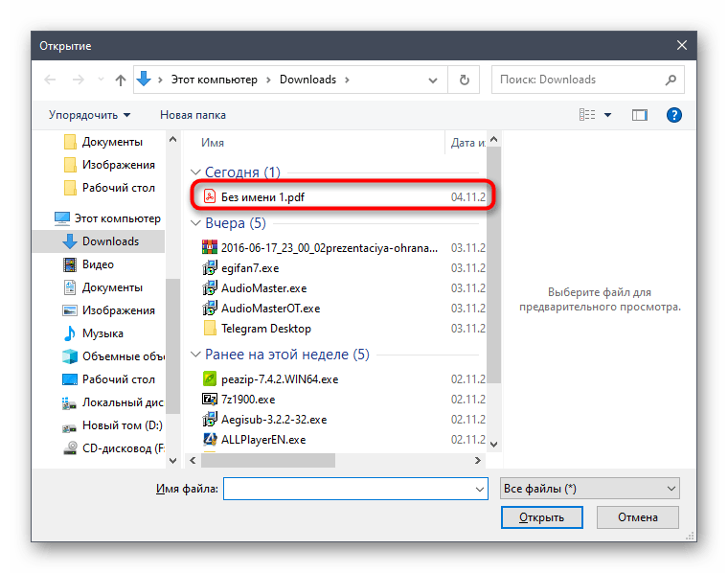
Task: Go forward with the right arrow button
Action: 78,80
